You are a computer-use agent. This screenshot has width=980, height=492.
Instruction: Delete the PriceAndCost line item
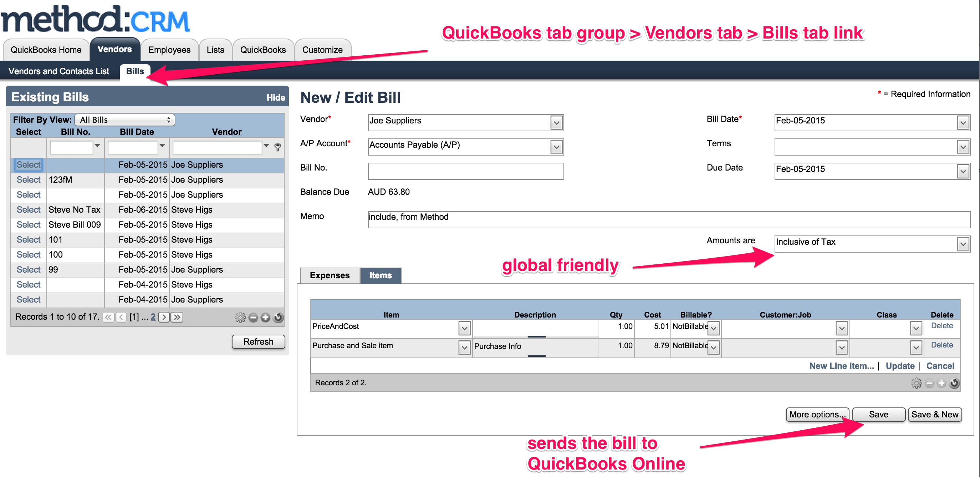coord(941,326)
